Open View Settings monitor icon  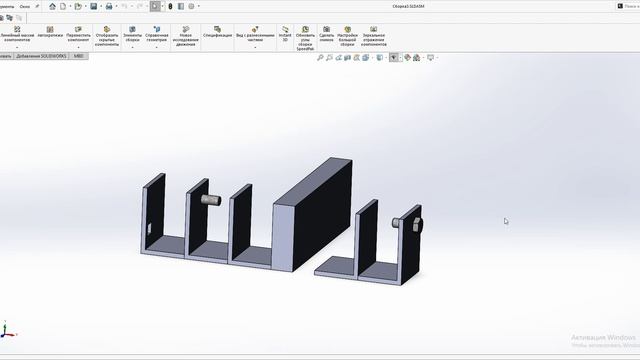(x=430, y=58)
